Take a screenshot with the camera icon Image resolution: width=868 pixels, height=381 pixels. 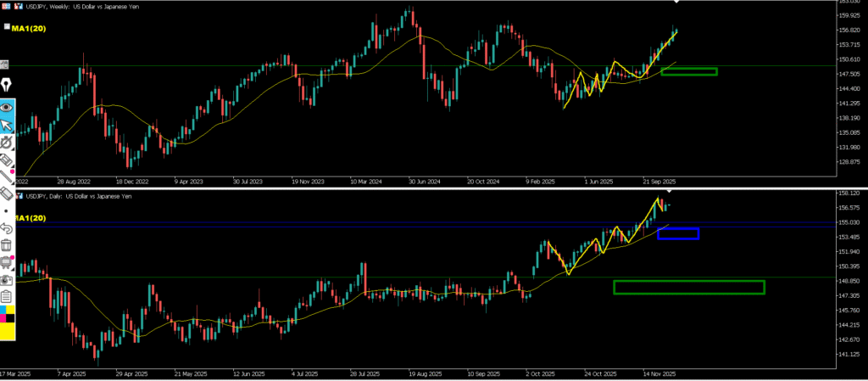7,279
